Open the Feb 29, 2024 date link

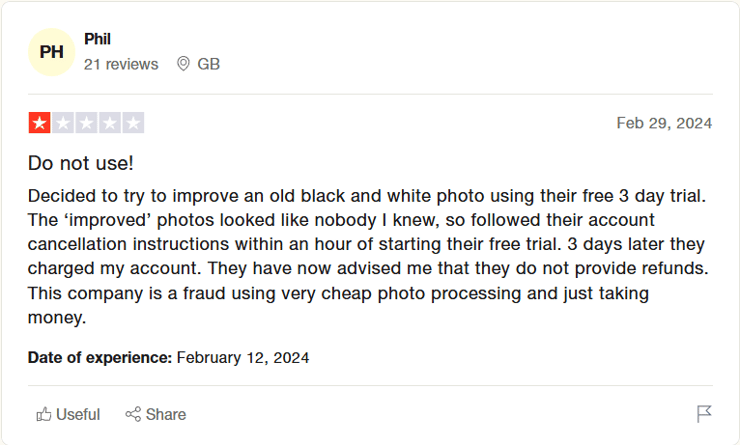click(x=664, y=123)
